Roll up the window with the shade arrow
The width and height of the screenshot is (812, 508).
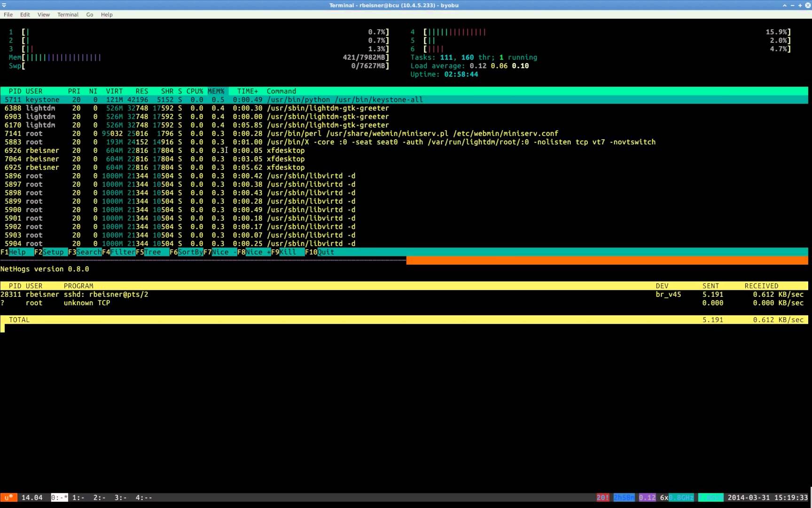tap(784, 5)
